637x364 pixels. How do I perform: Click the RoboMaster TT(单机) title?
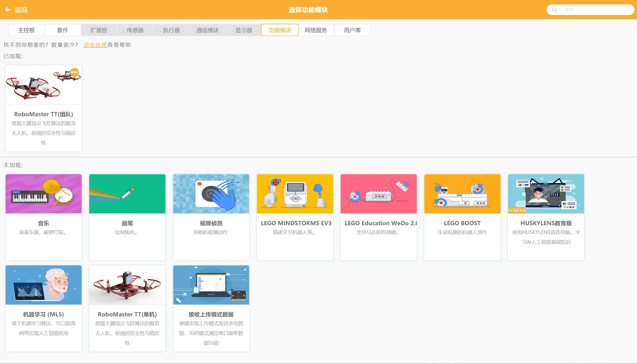(x=127, y=315)
